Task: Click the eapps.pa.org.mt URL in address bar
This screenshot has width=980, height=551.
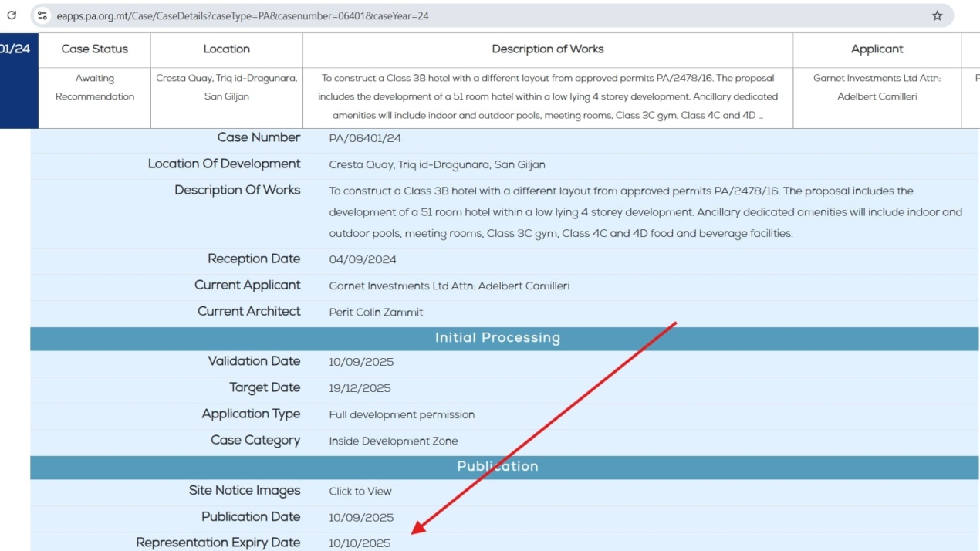Action: [x=242, y=15]
